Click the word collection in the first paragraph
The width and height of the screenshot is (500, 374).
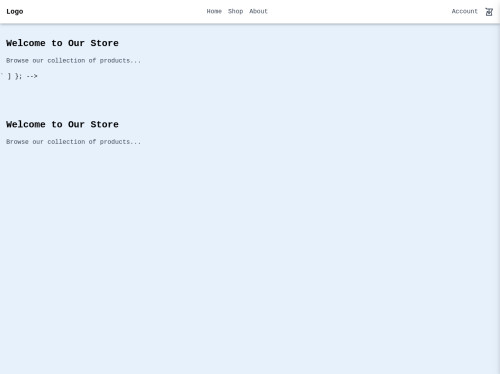[x=66, y=61]
